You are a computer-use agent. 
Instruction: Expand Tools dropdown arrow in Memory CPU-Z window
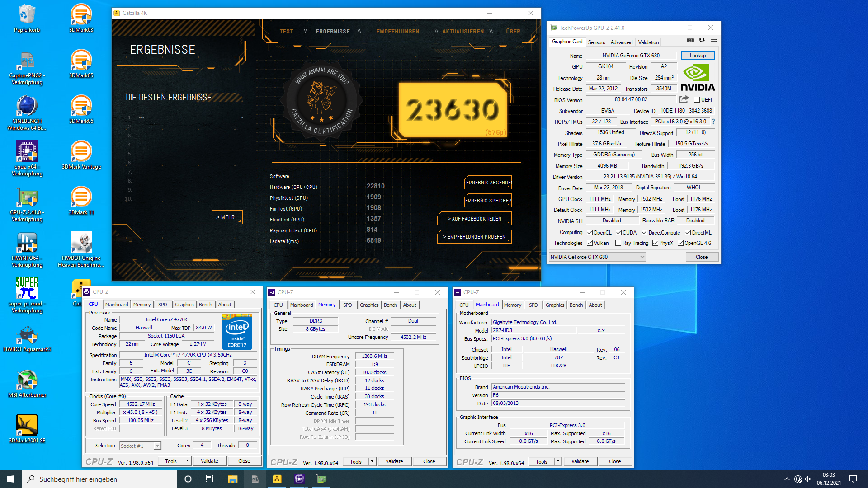coord(372,461)
